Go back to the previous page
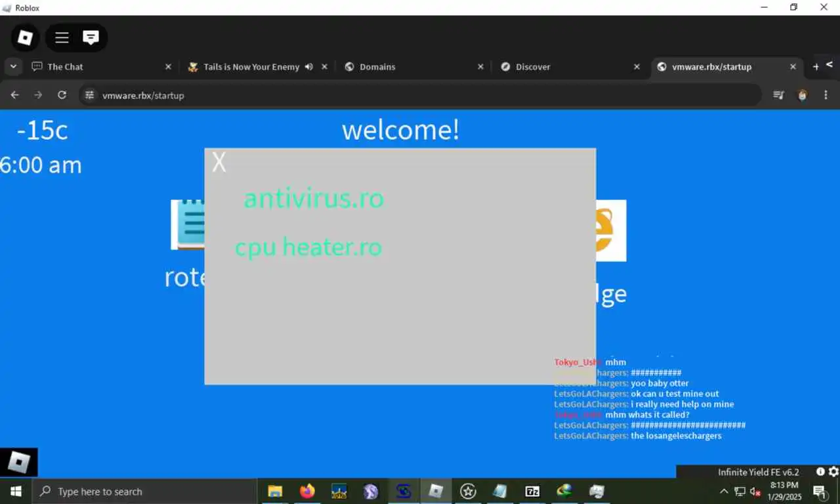Image resolution: width=840 pixels, height=504 pixels. pos(14,95)
